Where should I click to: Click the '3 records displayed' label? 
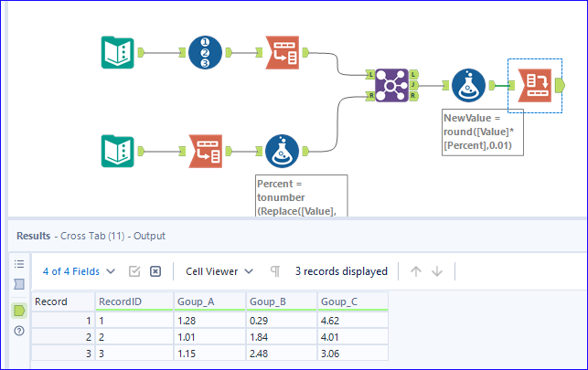[x=341, y=271]
